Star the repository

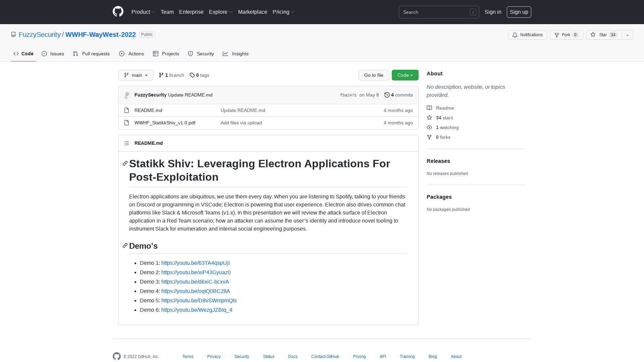[604, 35]
